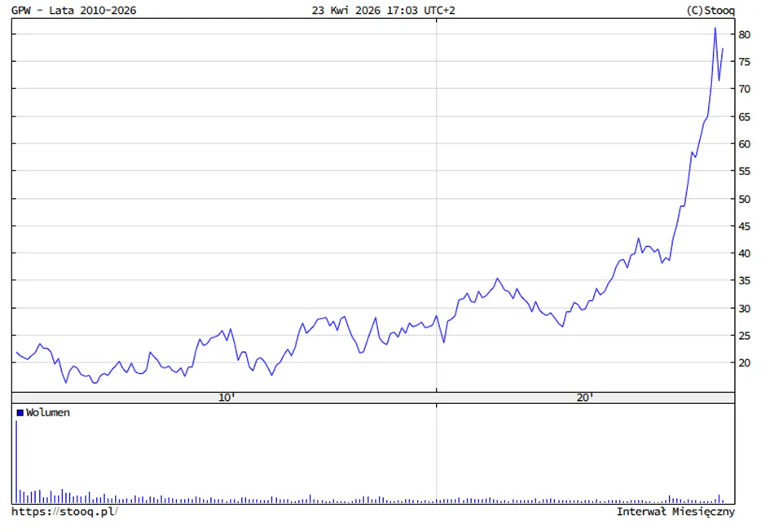770x532 pixels.
Task: Click the Wolumen legend text
Action: (47, 412)
